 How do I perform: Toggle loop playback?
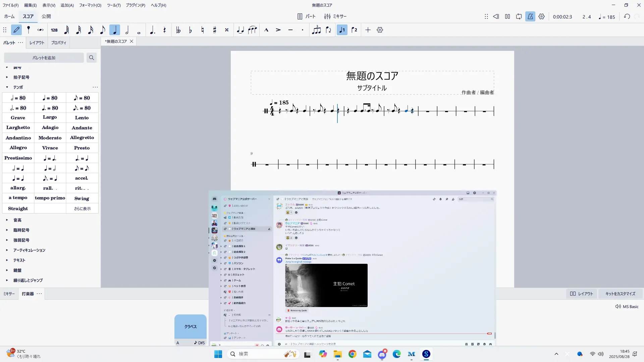(x=519, y=16)
